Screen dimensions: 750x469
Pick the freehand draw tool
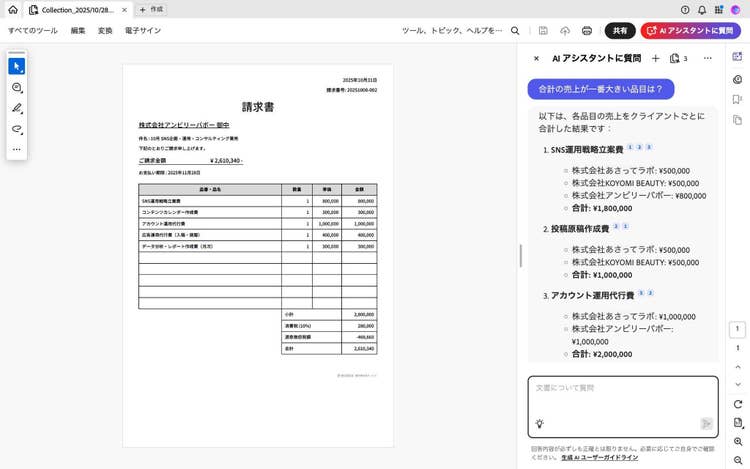pos(16,129)
